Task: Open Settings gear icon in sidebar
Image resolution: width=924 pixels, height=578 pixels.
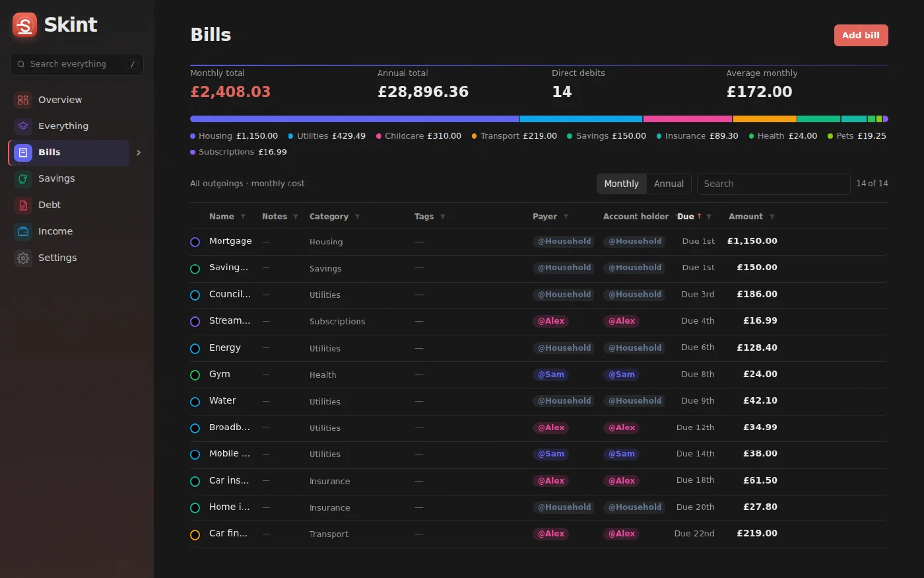Action: [x=23, y=258]
